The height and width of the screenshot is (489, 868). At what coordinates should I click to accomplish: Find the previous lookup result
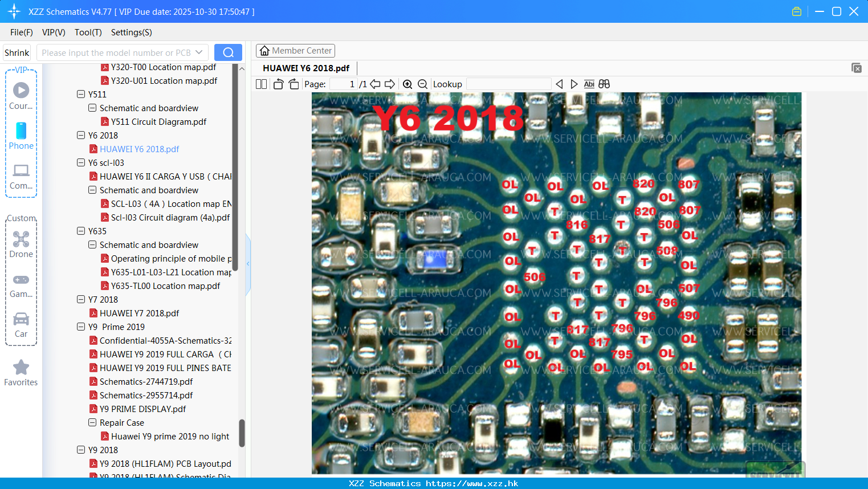tap(559, 84)
